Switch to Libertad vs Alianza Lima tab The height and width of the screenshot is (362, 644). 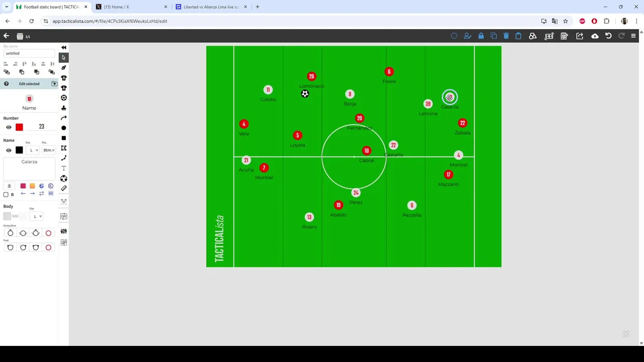211,7
